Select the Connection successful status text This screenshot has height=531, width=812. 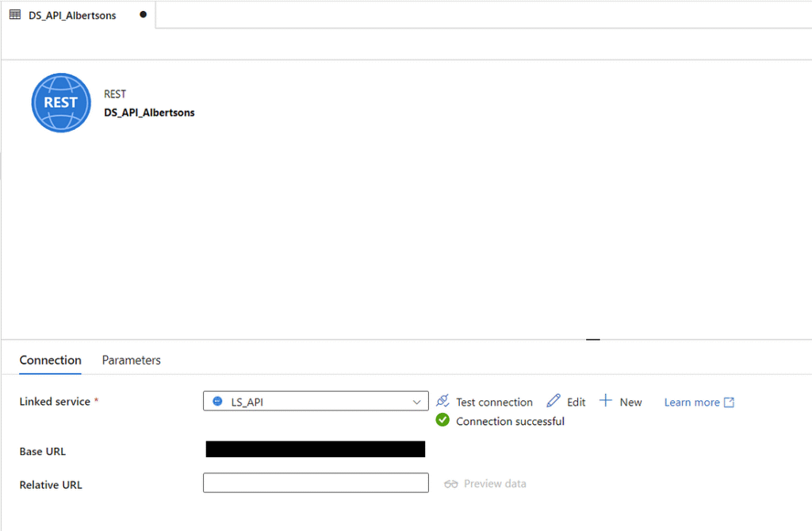[510, 422]
